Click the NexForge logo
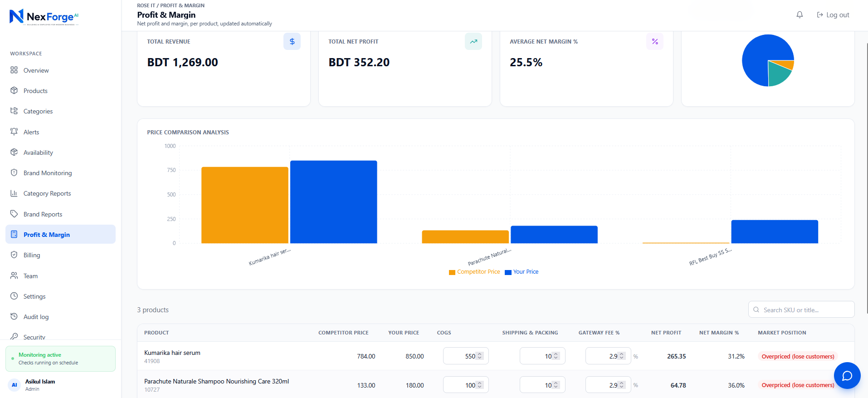Image resolution: width=868 pixels, height=398 pixels. tap(44, 17)
